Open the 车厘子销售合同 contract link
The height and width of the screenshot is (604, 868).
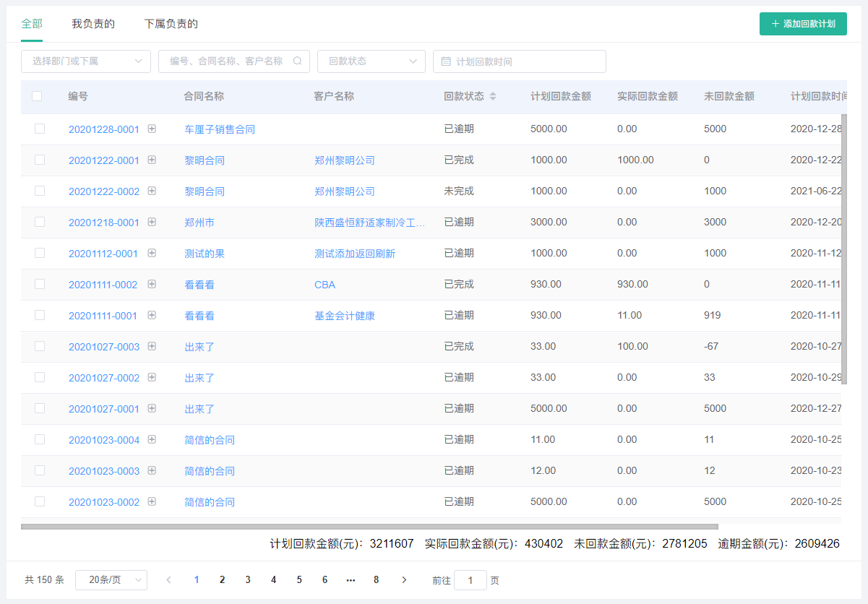220,129
